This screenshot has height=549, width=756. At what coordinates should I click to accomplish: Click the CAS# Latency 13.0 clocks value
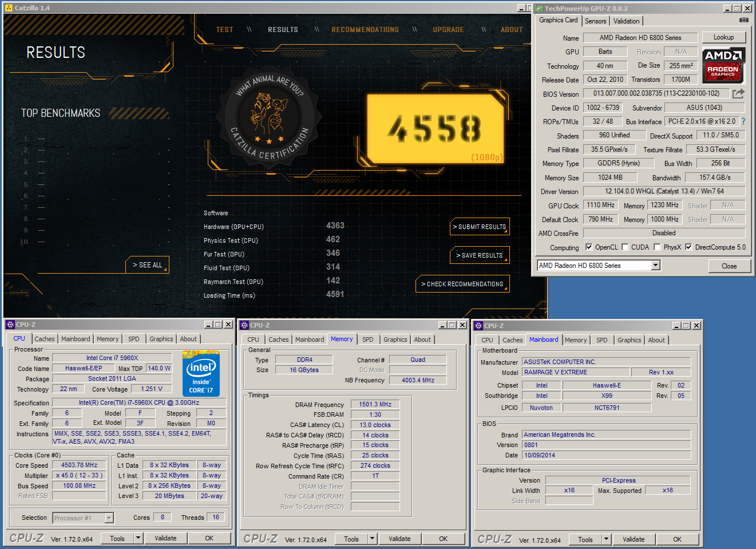coord(375,425)
